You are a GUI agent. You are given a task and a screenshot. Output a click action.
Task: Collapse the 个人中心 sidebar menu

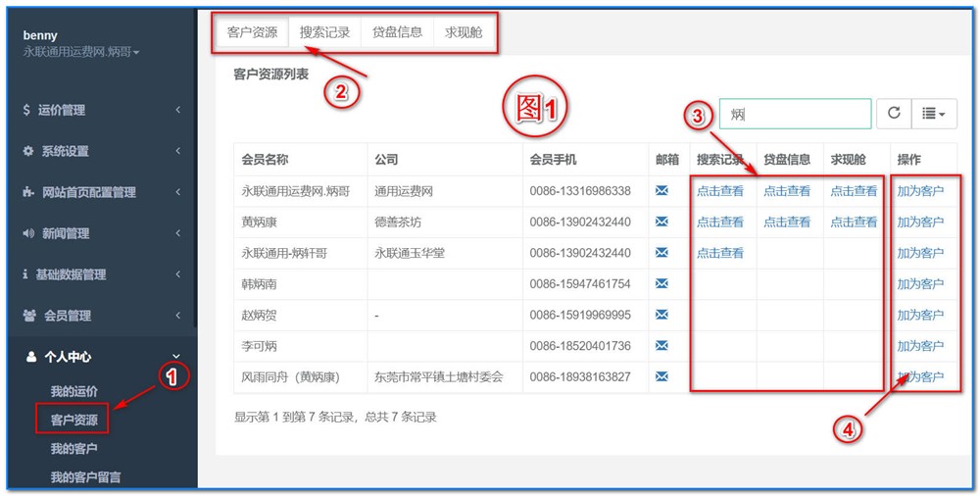102,357
